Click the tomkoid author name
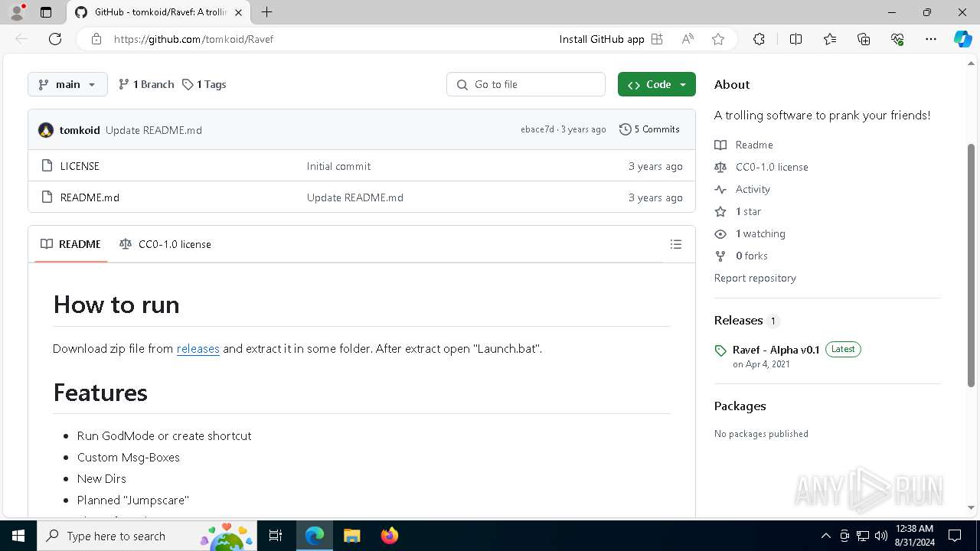The image size is (980, 551). click(80, 130)
